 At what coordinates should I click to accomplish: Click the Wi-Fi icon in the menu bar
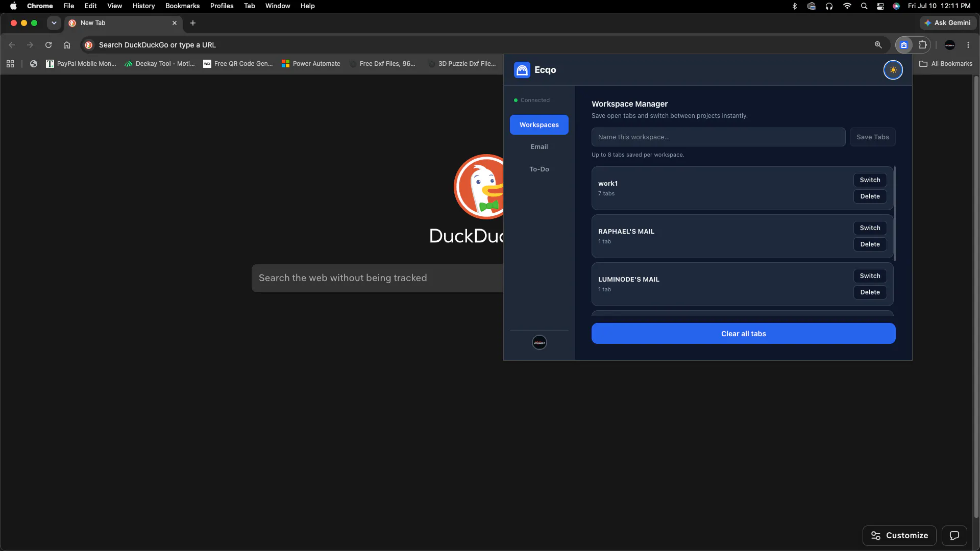coord(847,6)
